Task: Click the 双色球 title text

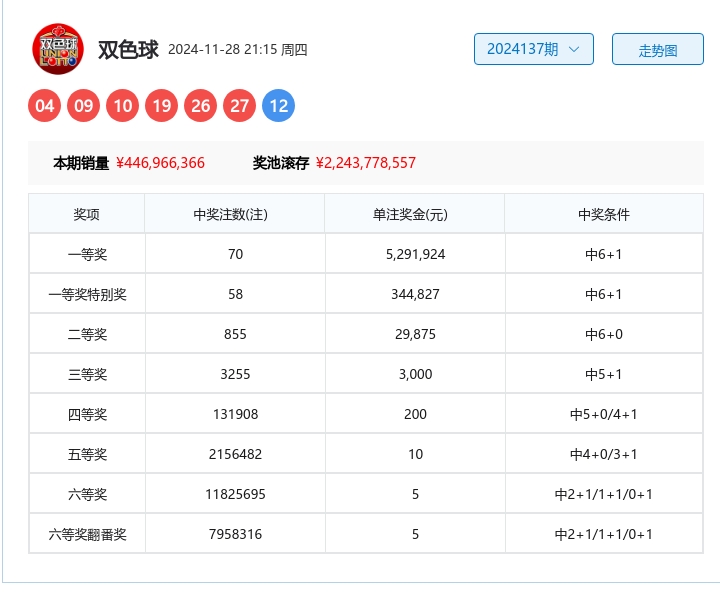Action: pos(128,50)
